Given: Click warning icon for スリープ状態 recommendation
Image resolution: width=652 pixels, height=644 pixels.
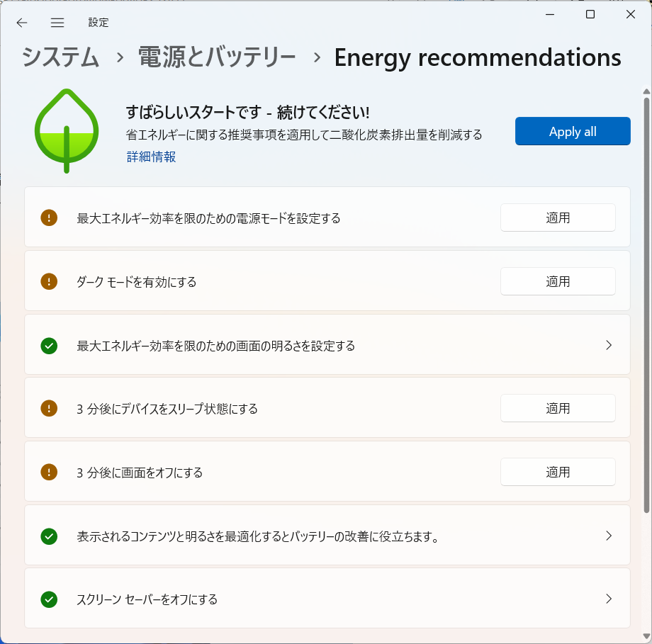Looking at the screenshot, I should click(x=49, y=408).
